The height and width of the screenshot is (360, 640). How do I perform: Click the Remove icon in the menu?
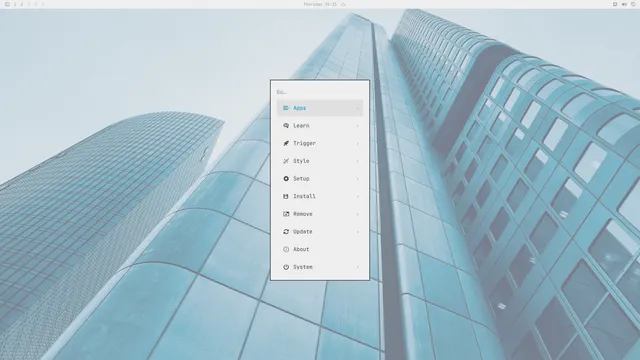coord(286,214)
